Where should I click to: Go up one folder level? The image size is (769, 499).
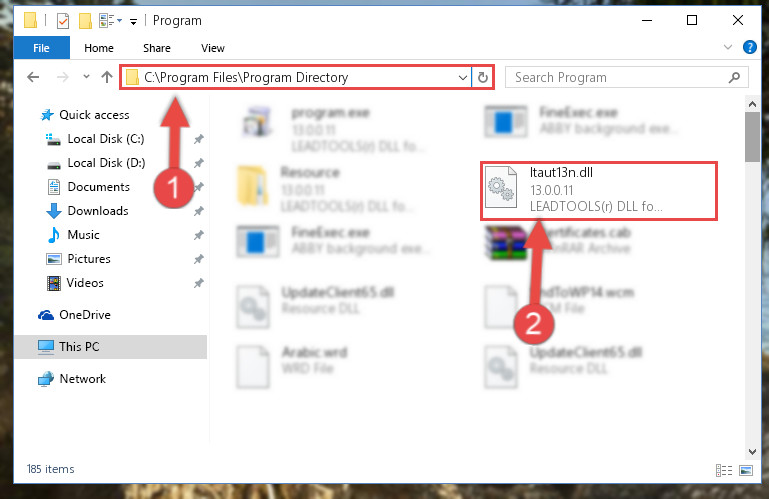(x=107, y=77)
